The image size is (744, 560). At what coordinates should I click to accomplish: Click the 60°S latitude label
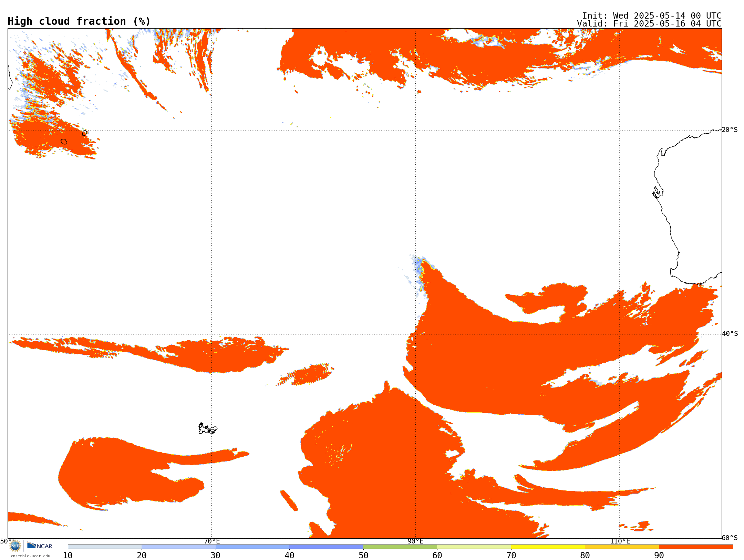click(730, 538)
